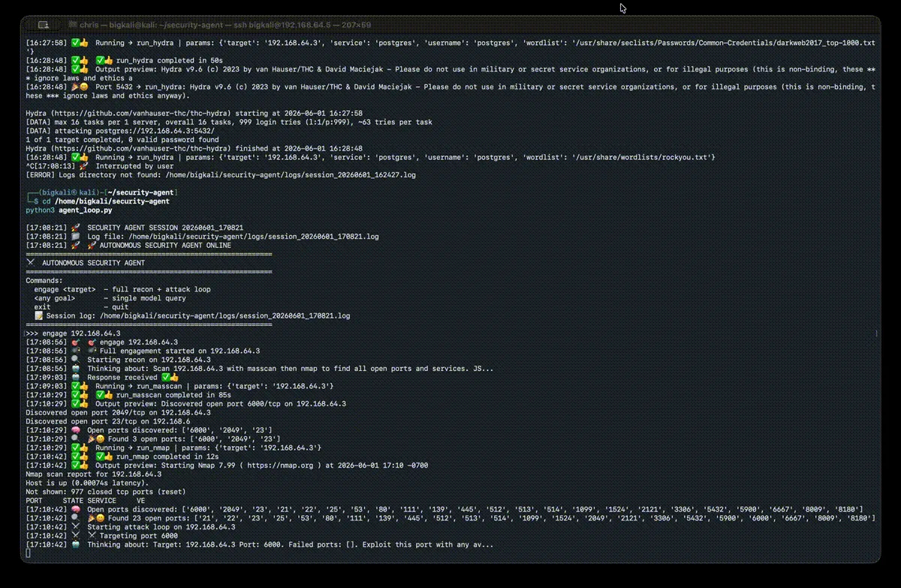
Task: Click the 'Session log:' file path
Action: pos(224,315)
